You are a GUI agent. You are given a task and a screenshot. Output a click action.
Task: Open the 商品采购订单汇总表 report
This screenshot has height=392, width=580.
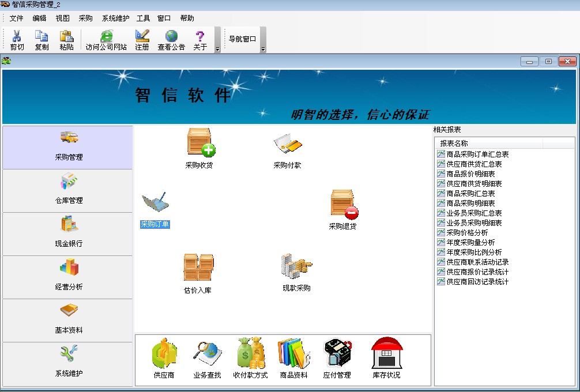pos(477,154)
